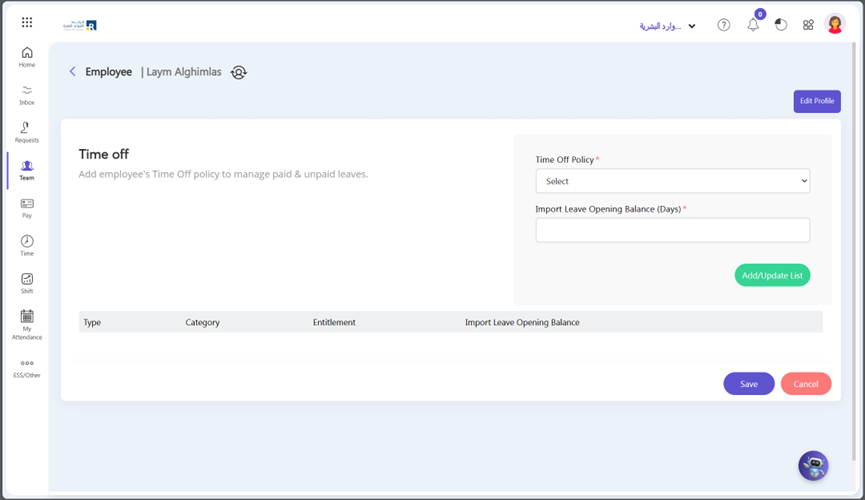The image size is (865, 500).
Task: Go to Home in the sidebar
Action: [x=27, y=57]
